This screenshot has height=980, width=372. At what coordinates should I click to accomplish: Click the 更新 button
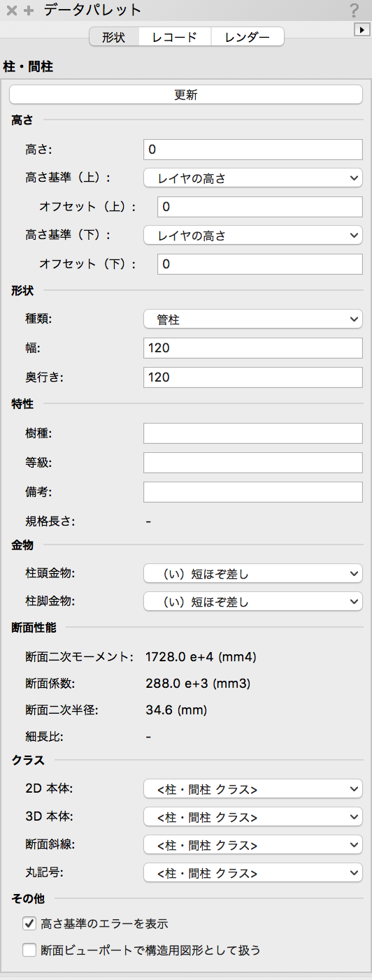coord(186,94)
